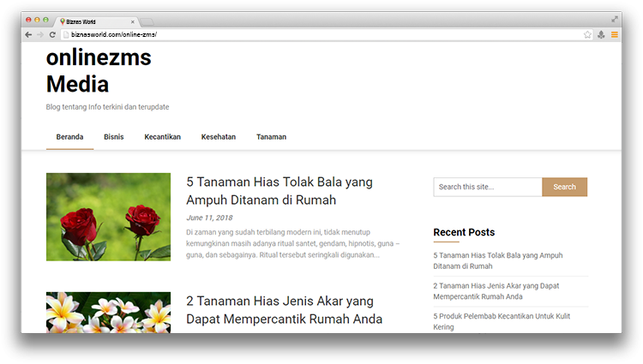Screen dimensions: 643x364
Task: Open the Chrome hamburger menu
Action: [614, 35]
